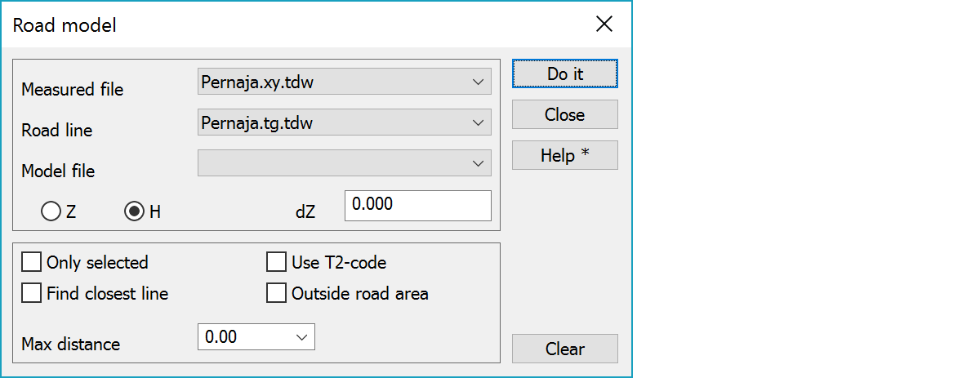980x378 pixels.
Task: Click the Do it button
Action: click(564, 73)
